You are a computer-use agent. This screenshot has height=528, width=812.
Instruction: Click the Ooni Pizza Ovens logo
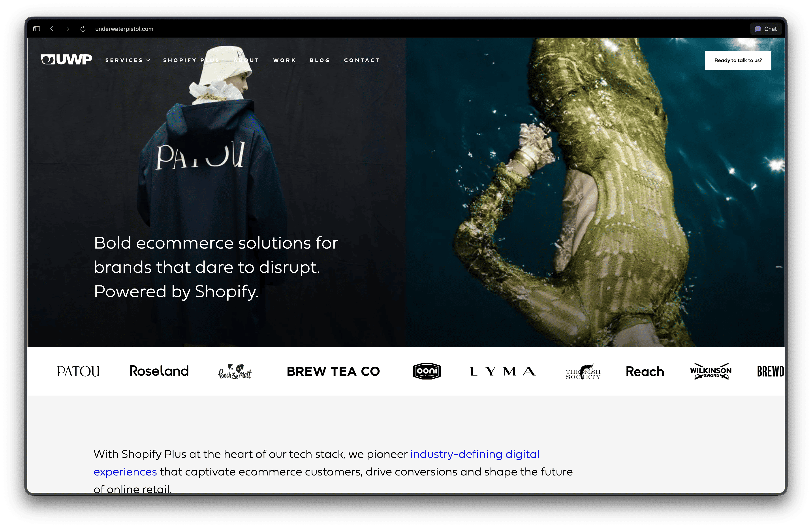pyautogui.click(x=427, y=371)
